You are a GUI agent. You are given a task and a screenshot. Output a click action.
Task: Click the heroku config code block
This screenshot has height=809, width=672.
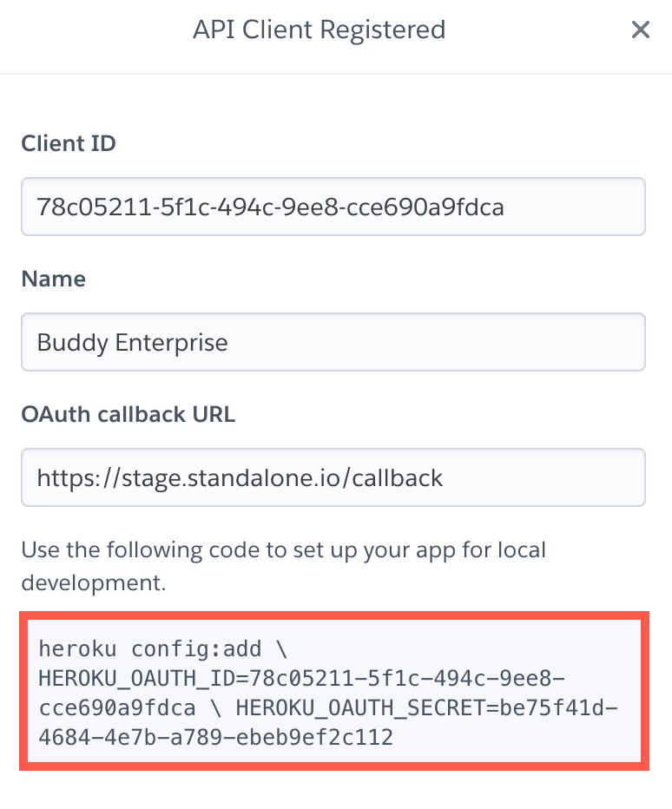(333, 692)
